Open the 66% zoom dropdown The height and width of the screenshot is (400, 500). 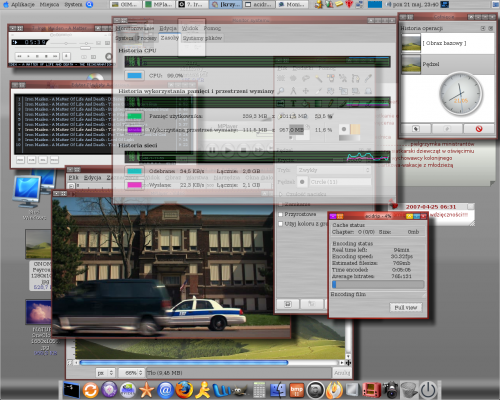(x=132, y=372)
